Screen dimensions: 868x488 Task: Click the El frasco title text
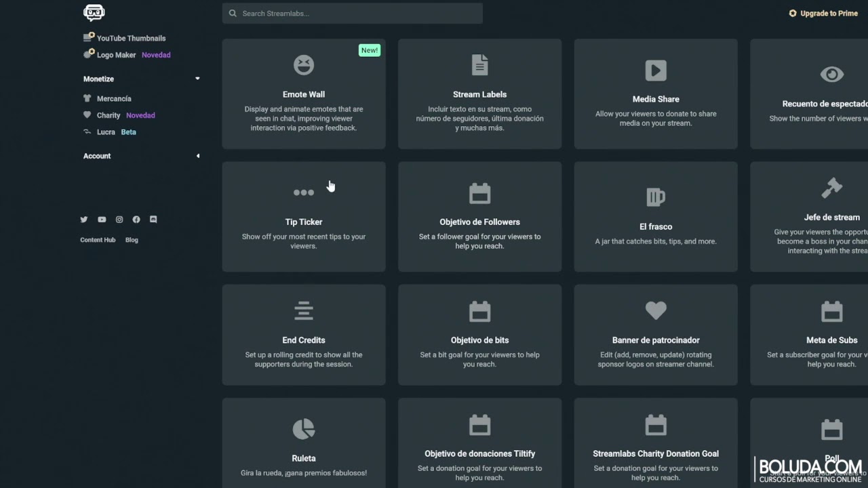[x=656, y=226]
